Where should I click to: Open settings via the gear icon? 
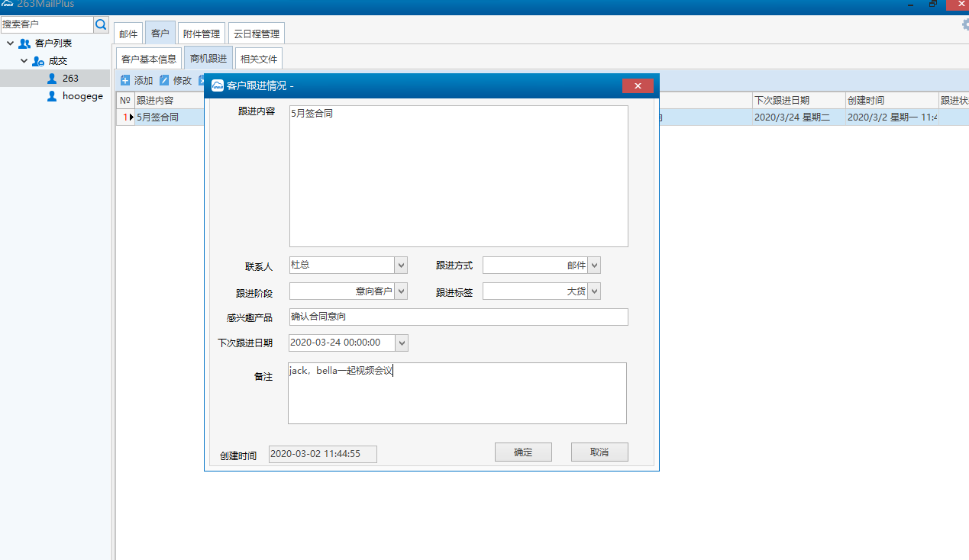965,24
